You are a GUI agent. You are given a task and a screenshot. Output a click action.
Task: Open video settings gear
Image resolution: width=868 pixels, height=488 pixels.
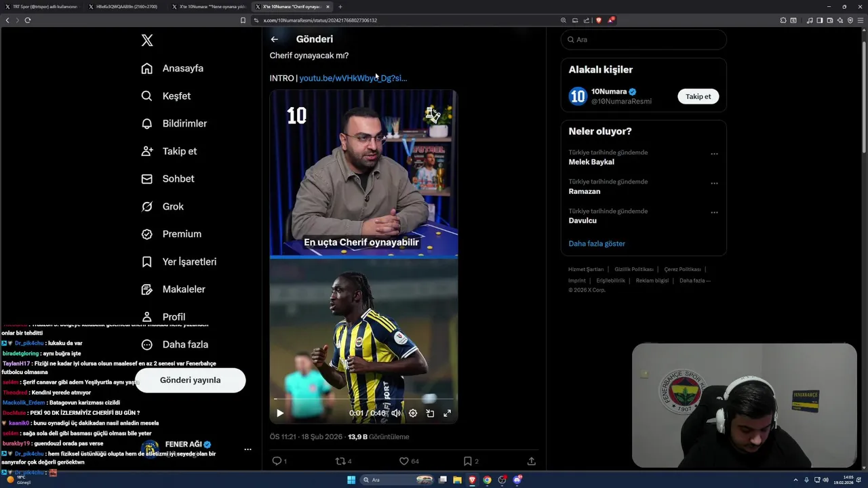coord(413,413)
